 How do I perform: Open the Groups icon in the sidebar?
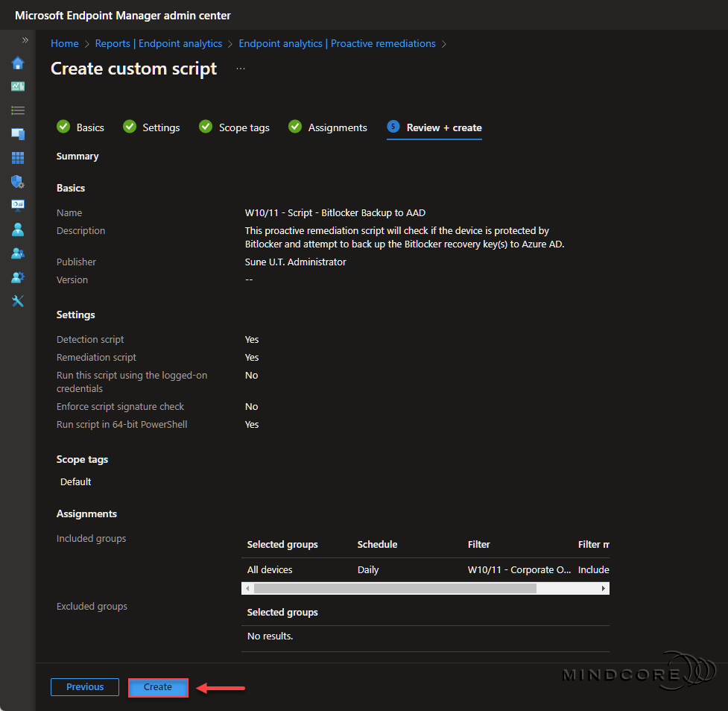pos(18,253)
